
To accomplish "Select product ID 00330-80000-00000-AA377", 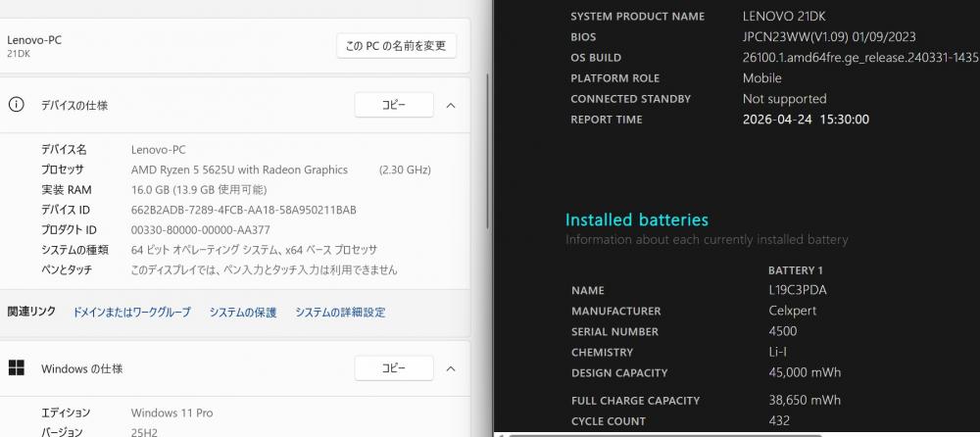I will pyautogui.click(x=201, y=229).
